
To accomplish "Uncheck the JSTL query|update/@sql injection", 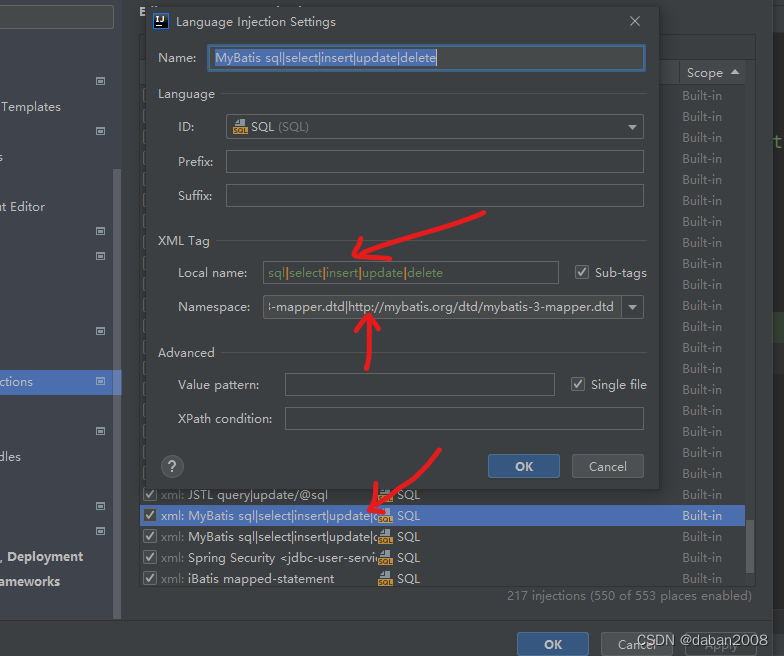I will 150,494.
